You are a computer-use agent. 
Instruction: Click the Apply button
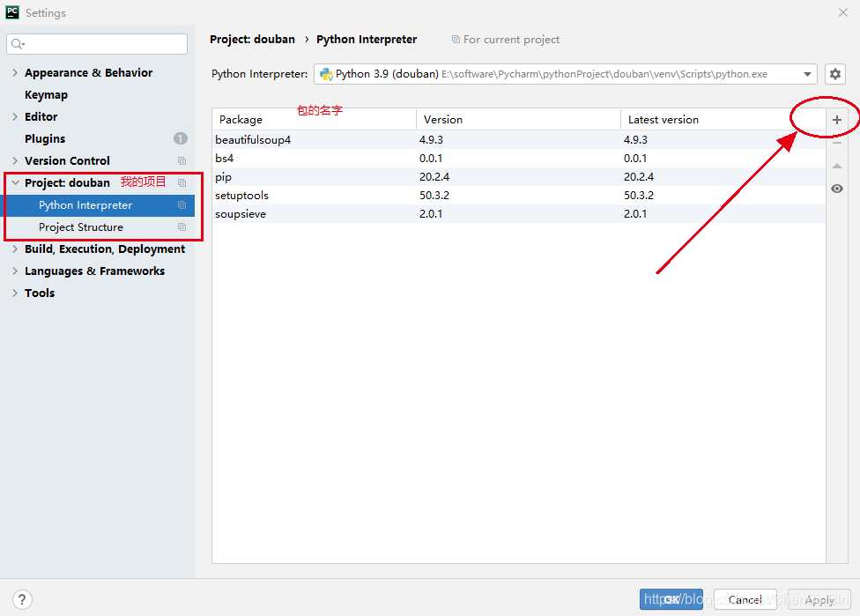coord(819,599)
